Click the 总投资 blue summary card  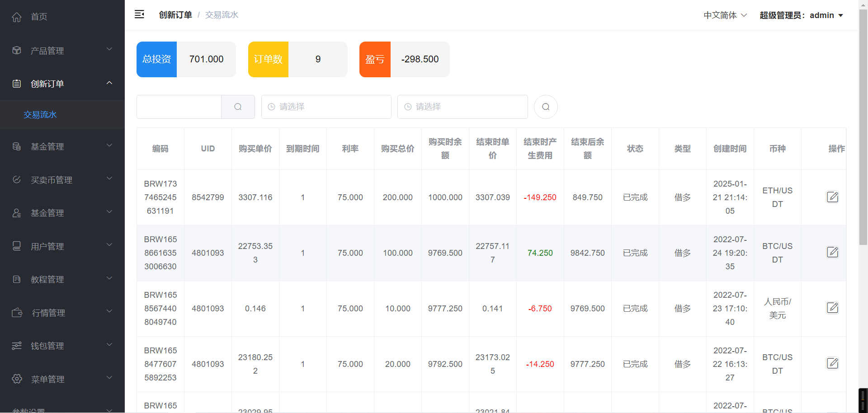click(x=156, y=59)
